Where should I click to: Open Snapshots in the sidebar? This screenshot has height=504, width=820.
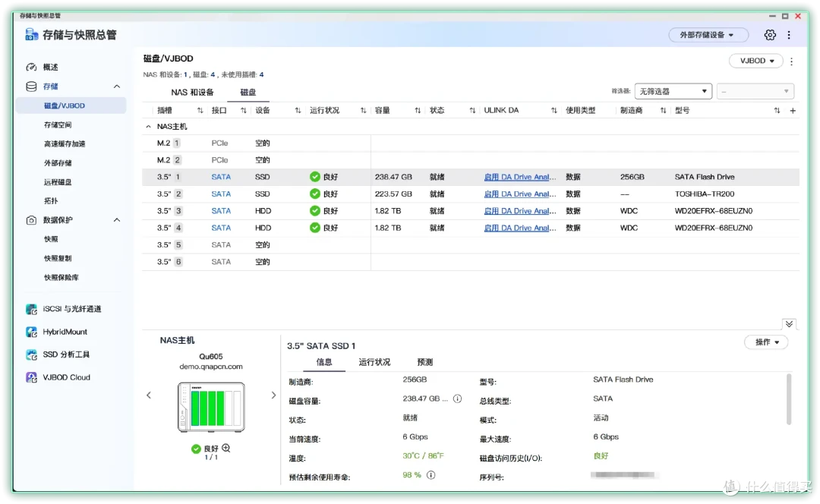51,239
